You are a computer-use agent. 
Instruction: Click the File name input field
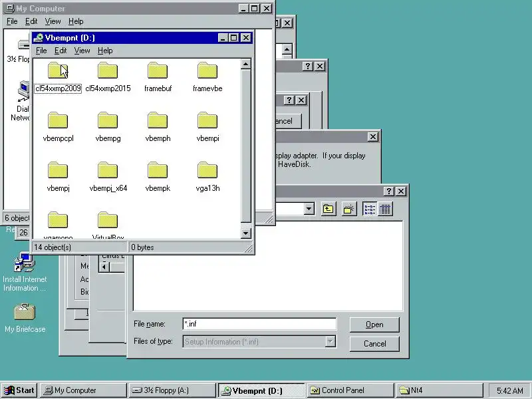coord(259,324)
